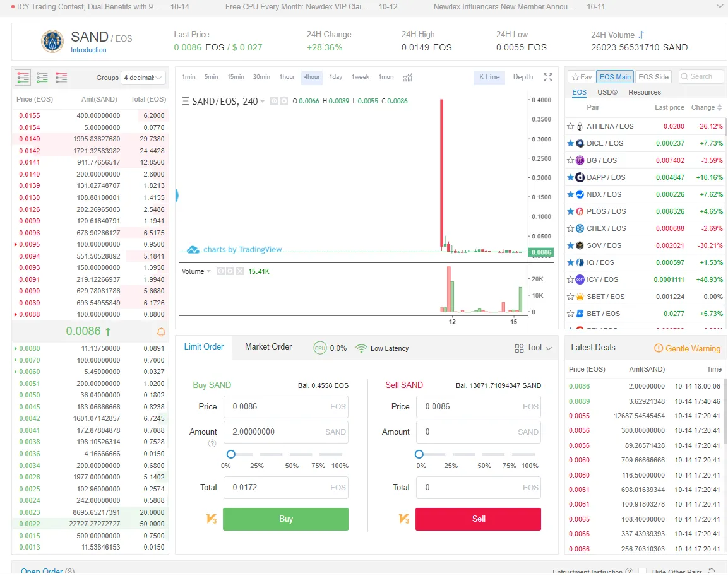Screen dimensions: 728x576
Task: Favorite the BET / EOS pair
Action: (x=571, y=314)
